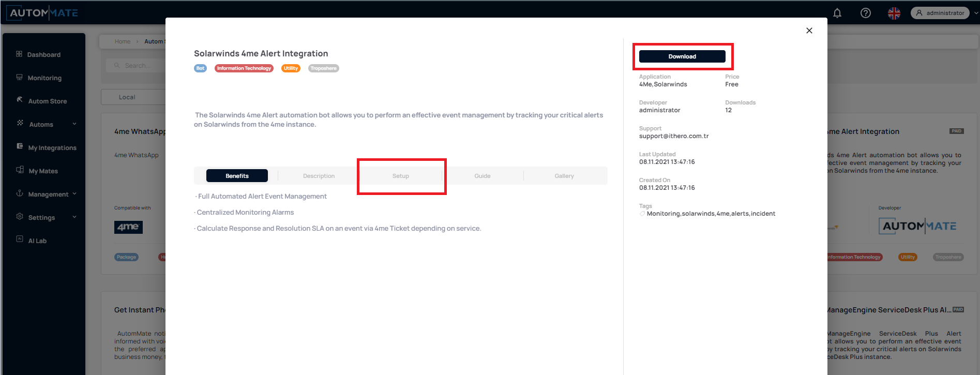
Task: Click the Information Technology tag badge
Action: pos(244,68)
